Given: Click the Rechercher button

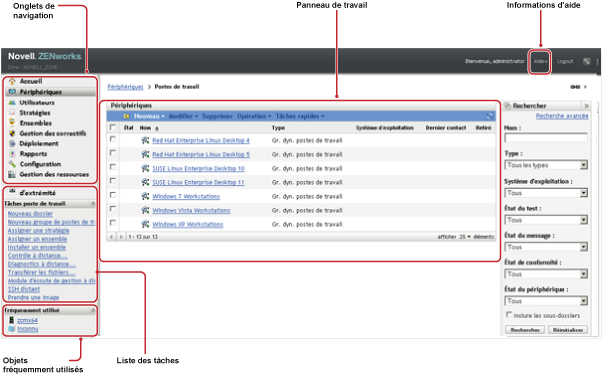Looking at the screenshot, I should [x=525, y=330].
